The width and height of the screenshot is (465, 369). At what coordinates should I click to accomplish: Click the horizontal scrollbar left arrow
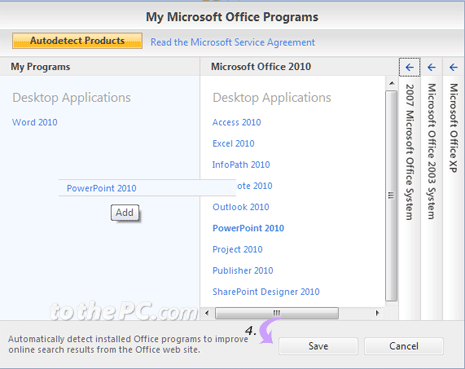click(207, 313)
